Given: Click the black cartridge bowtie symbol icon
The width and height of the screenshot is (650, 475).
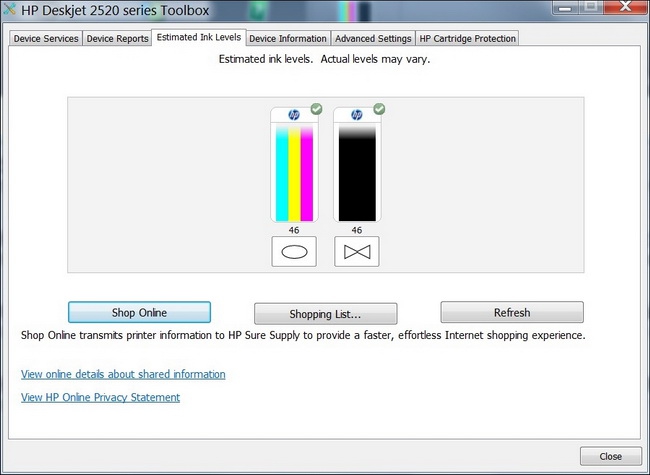Looking at the screenshot, I should (x=357, y=252).
